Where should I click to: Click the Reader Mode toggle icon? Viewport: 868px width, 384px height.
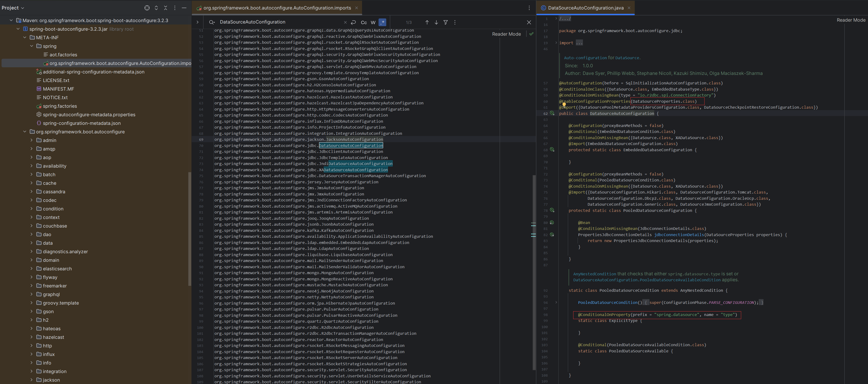pyautogui.click(x=531, y=34)
